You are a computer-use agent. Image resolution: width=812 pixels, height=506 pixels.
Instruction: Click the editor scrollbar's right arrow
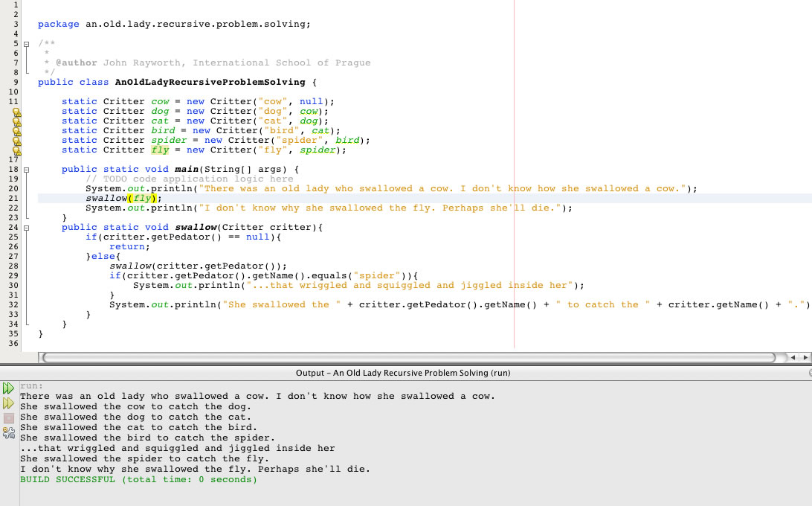tap(805, 358)
